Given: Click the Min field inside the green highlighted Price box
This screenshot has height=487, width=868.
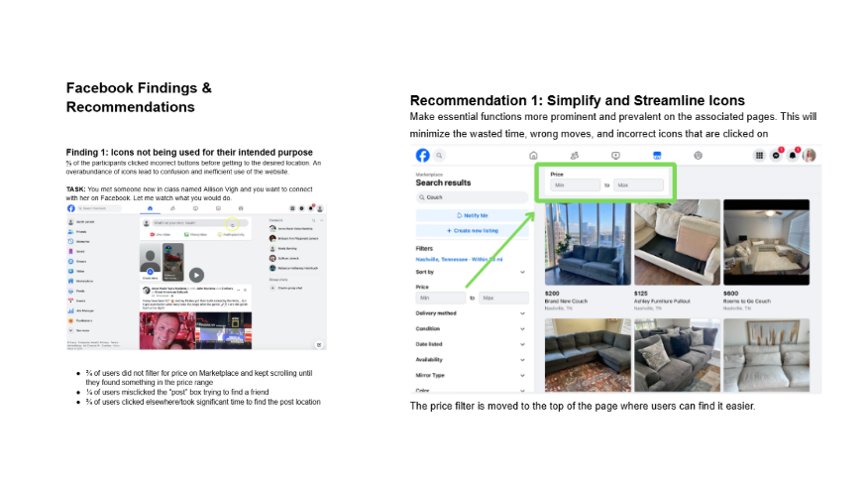Looking at the screenshot, I should pyautogui.click(x=575, y=185).
